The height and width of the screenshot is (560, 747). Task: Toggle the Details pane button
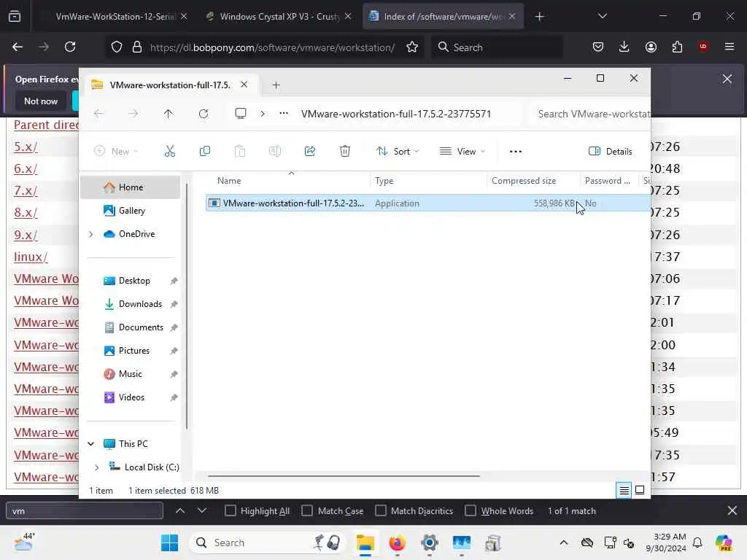click(611, 152)
